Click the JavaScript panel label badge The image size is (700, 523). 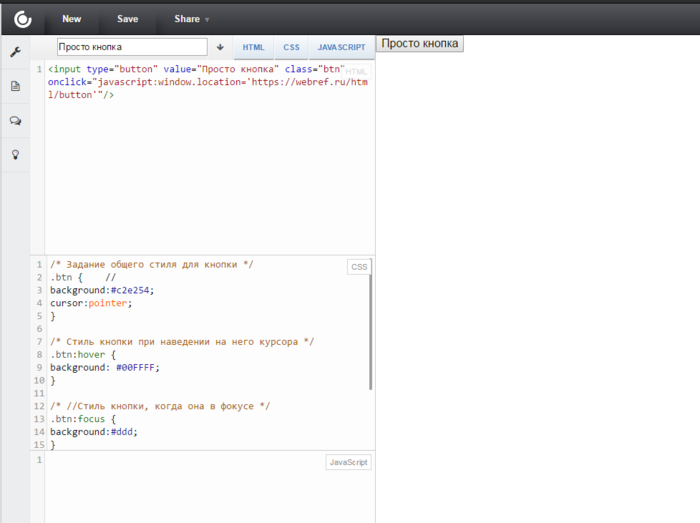click(348, 462)
